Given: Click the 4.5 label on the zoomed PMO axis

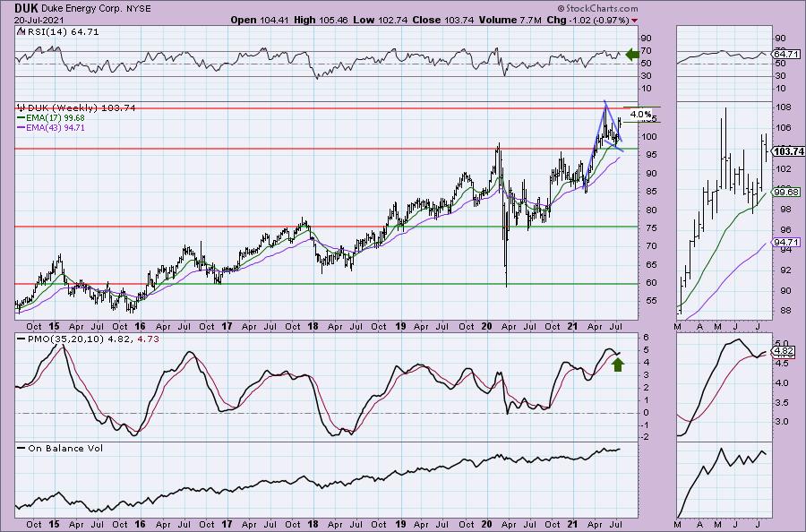Looking at the screenshot, I should point(781,363).
